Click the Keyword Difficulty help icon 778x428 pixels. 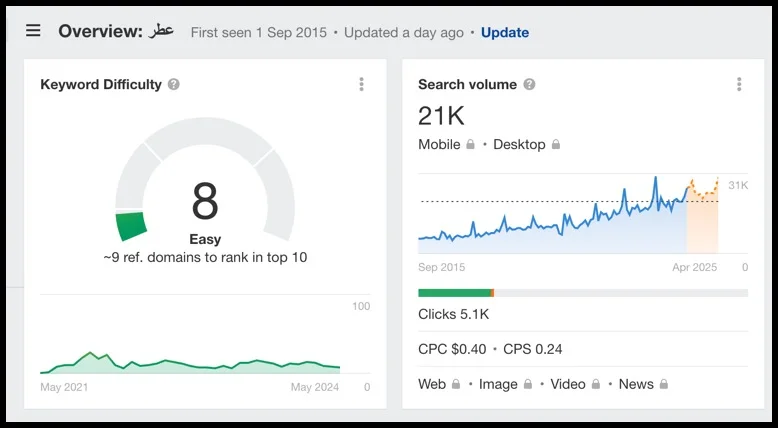[x=174, y=85]
